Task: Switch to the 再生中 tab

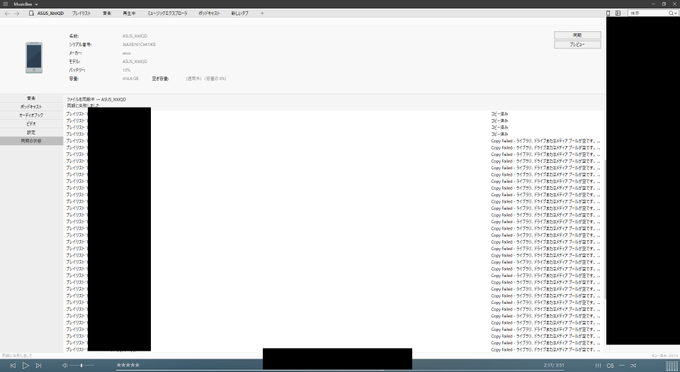Action: (129, 13)
